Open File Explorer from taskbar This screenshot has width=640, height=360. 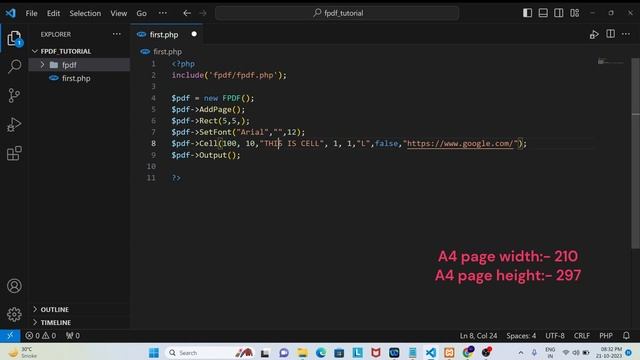point(302,353)
